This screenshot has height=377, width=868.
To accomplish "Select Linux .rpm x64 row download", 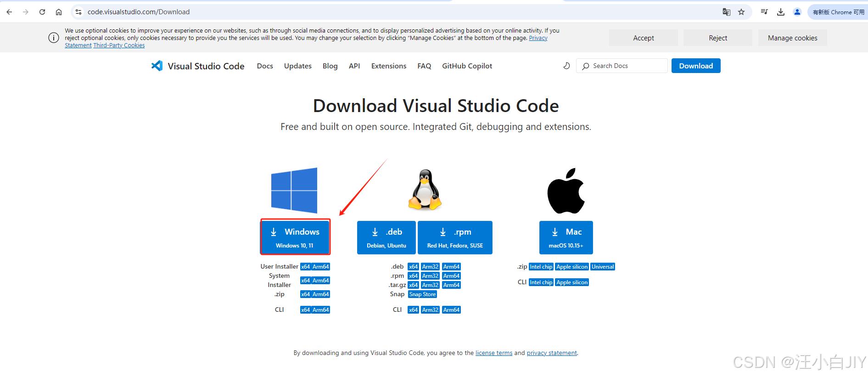I will (x=413, y=276).
